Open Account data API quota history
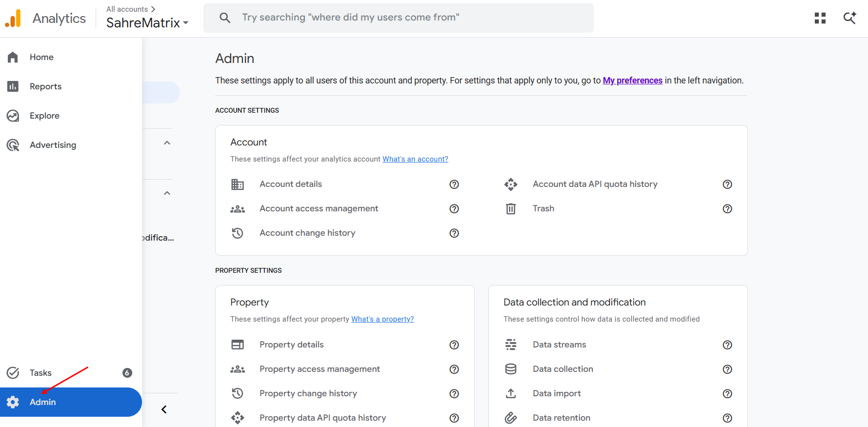Screen dimensions: 868x427 [x=595, y=184]
